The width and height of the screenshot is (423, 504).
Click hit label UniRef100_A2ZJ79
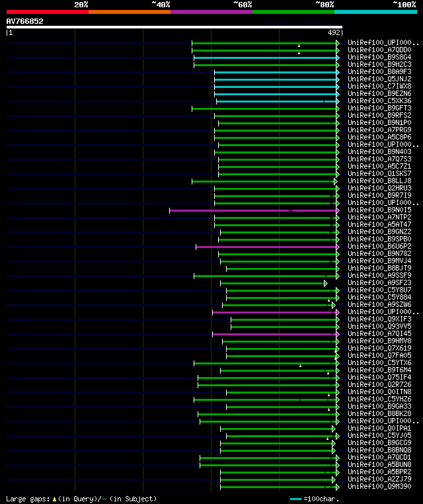[379, 480]
